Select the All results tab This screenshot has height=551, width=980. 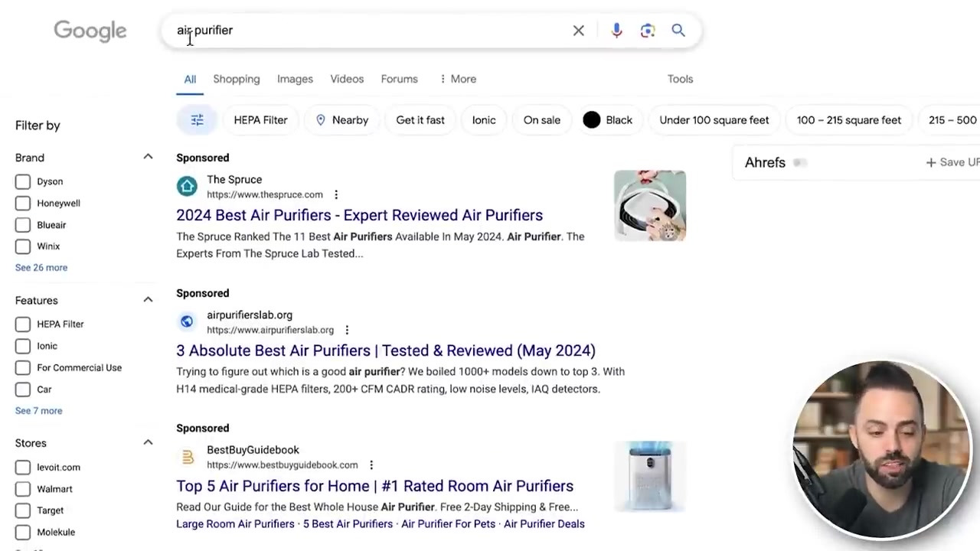click(x=190, y=79)
